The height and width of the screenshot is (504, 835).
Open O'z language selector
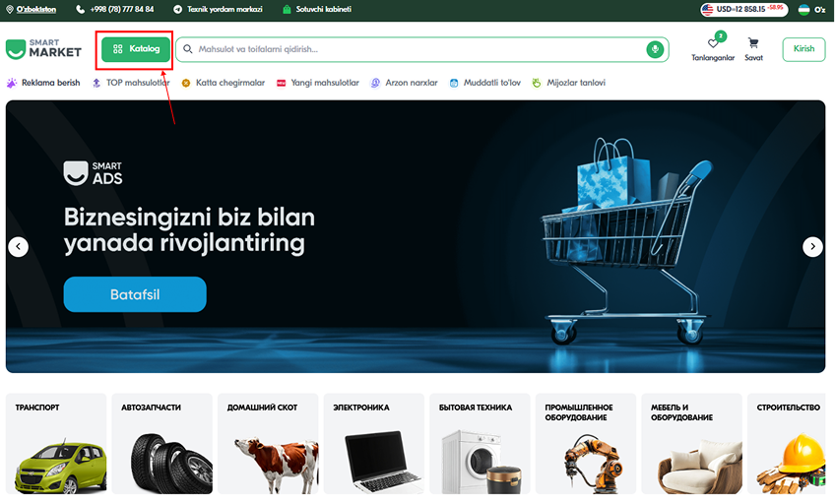click(811, 10)
